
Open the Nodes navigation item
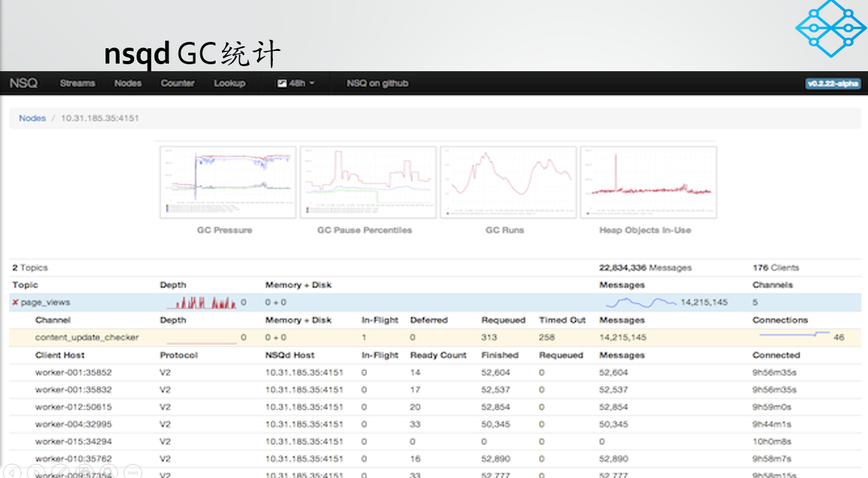[128, 83]
